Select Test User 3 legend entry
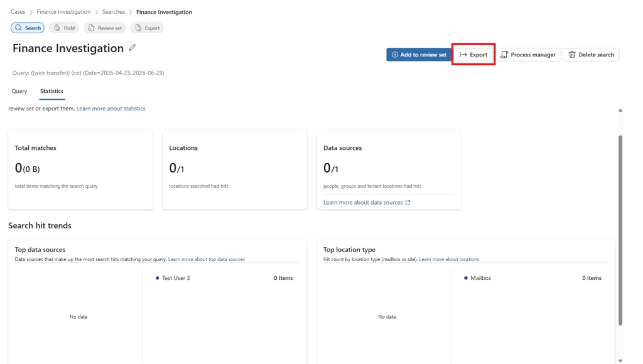Image resolution: width=643 pixels, height=364 pixels. [173, 278]
